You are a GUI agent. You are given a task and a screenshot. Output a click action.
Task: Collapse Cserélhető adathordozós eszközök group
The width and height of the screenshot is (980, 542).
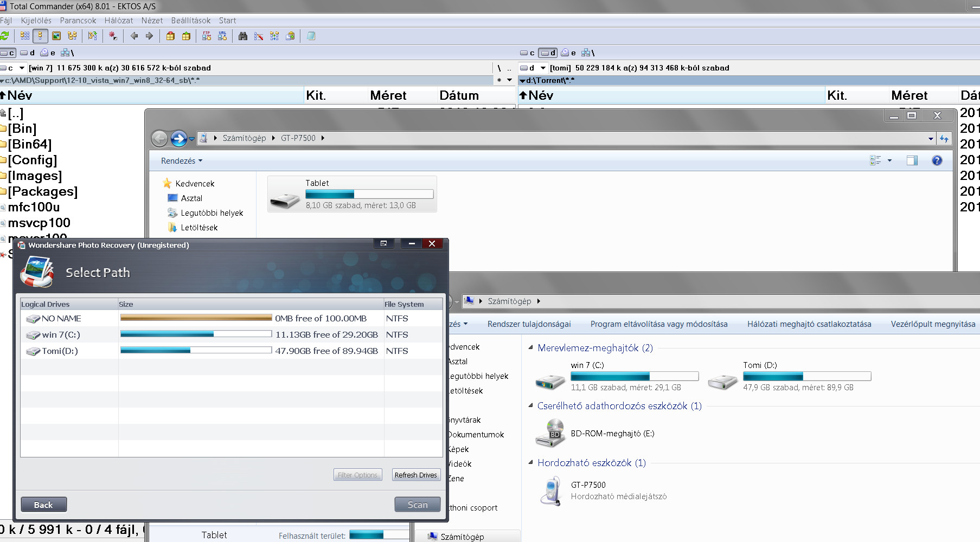[x=531, y=405]
